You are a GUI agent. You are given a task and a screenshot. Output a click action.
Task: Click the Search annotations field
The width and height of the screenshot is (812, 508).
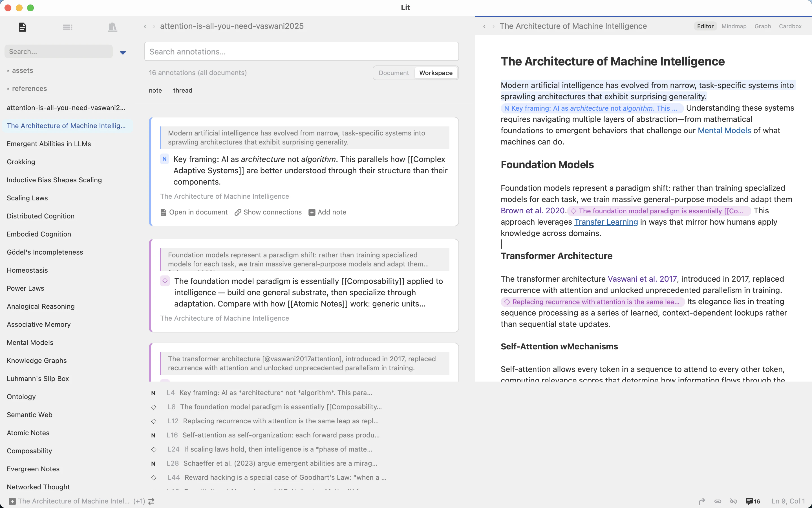[x=301, y=52]
